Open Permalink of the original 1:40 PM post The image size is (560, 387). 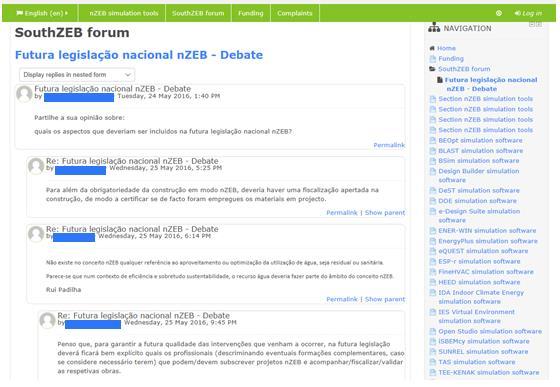click(389, 145)
